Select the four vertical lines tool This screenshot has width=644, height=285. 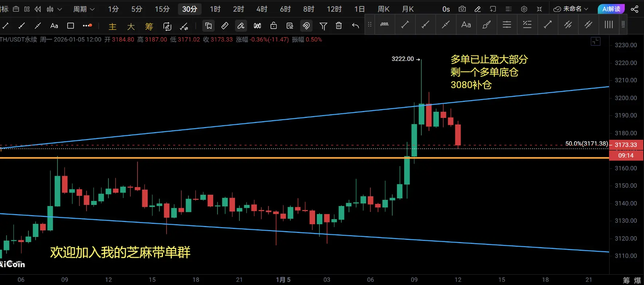609,24
